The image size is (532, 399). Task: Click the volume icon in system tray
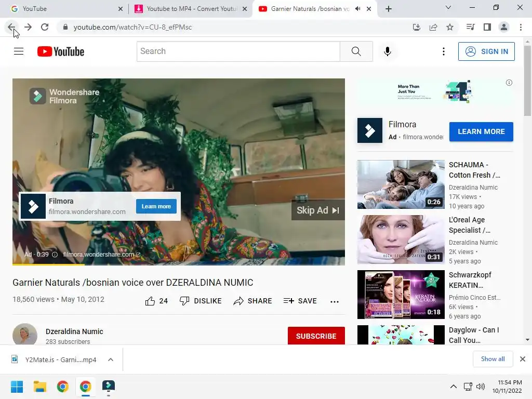(481, 387)
